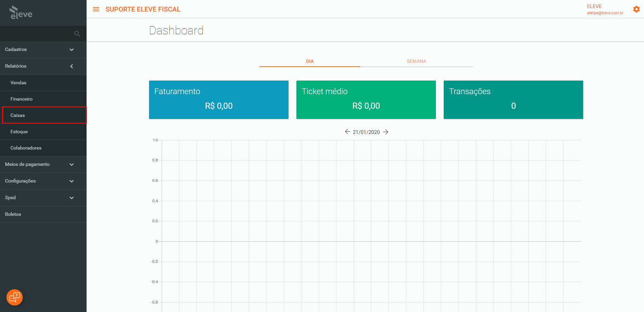The image size is (644, 312).
Task: Open the orange help chat bubble
Action: pos(15,297)
